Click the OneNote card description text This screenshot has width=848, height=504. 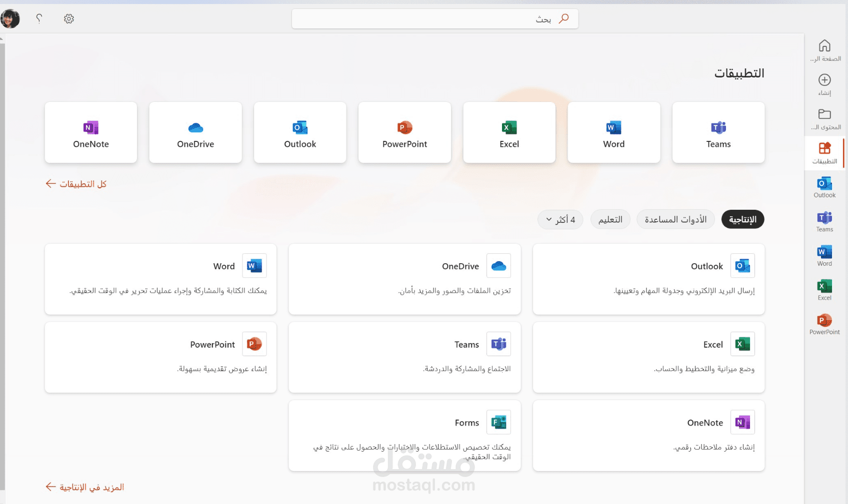(713, 447)
